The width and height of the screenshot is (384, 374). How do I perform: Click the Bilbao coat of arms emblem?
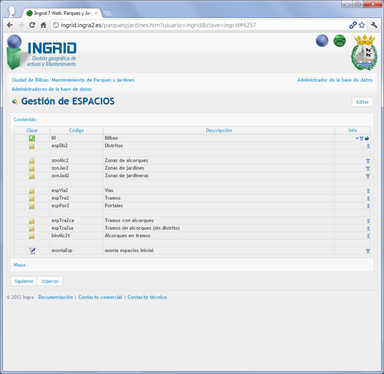pos(364,52)
